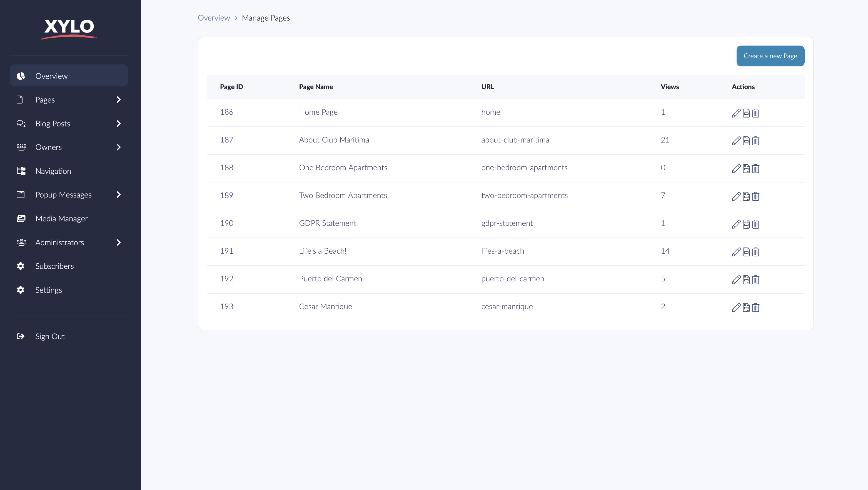Select URL text 'puerto-del-carmen'
This screenshot has width=868, height=490.
513,279
